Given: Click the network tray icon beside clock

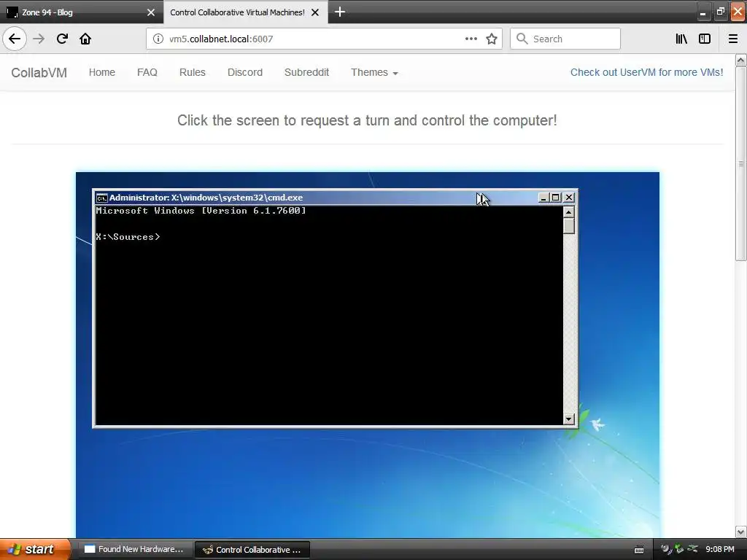Looking at the screenshot, I should [693, 549].
